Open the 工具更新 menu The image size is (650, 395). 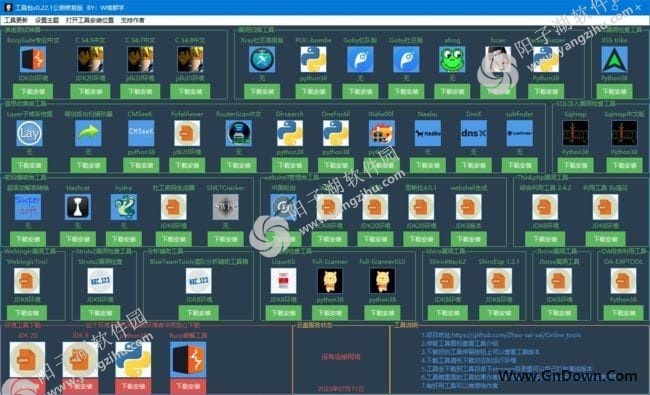(16, 20)
